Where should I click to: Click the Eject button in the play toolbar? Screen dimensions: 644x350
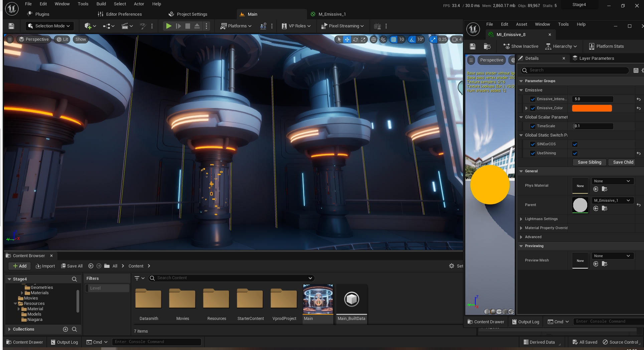point(197,26)
